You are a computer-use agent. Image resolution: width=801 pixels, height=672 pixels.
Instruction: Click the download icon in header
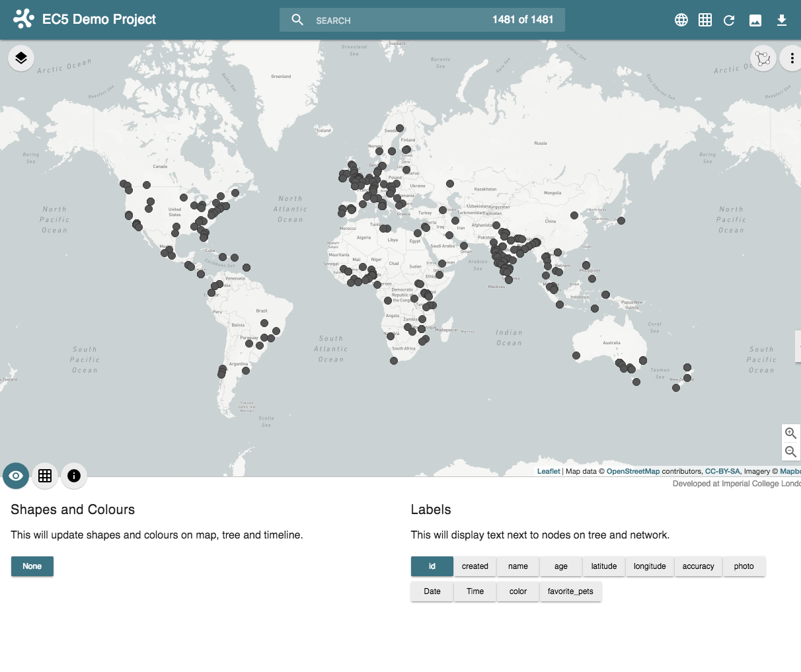782,20
